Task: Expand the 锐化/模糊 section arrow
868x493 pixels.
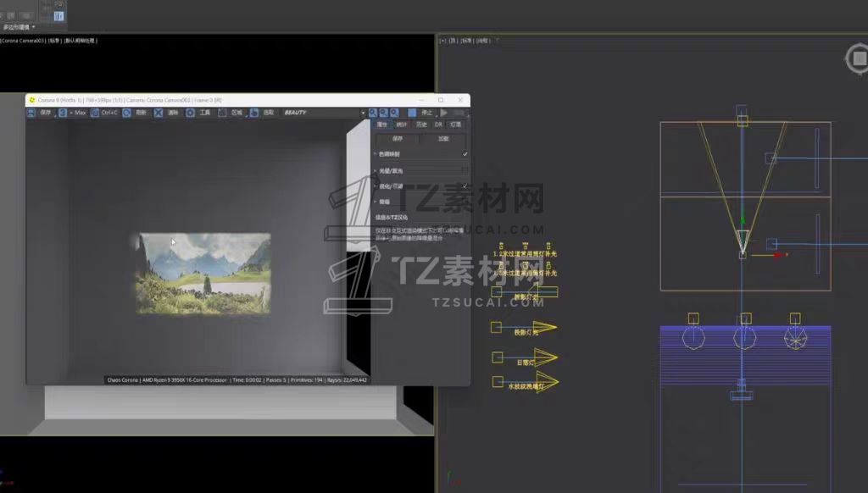Action: 376,186
